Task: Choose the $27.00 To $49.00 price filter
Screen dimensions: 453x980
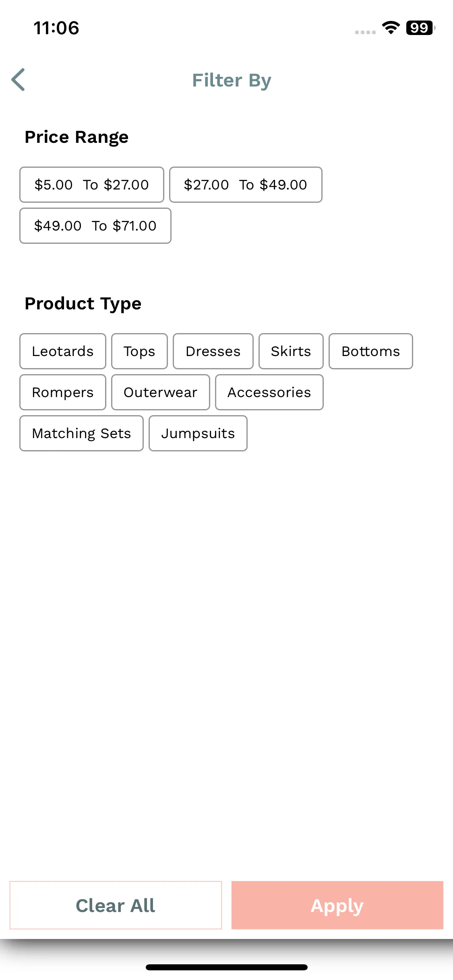Action: click(246, 185)
